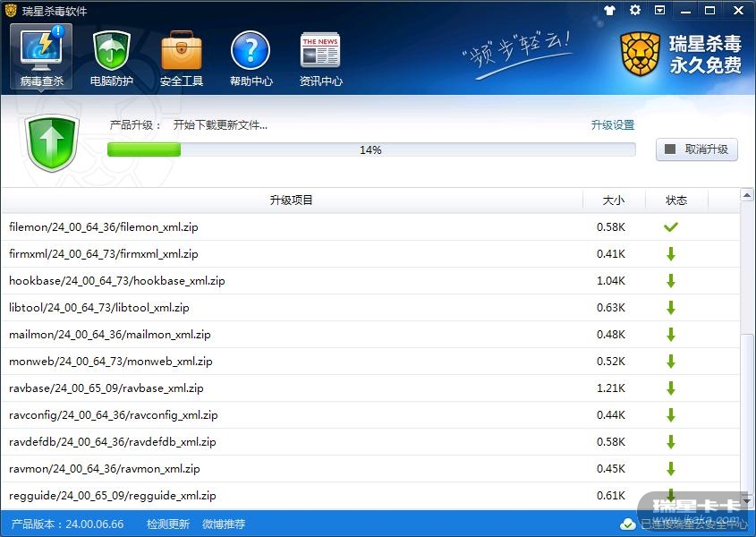This screenshot has width=756, height=537.
Task: Click download arrow for firmxml_xml.zip
Action: click(671, 254)
